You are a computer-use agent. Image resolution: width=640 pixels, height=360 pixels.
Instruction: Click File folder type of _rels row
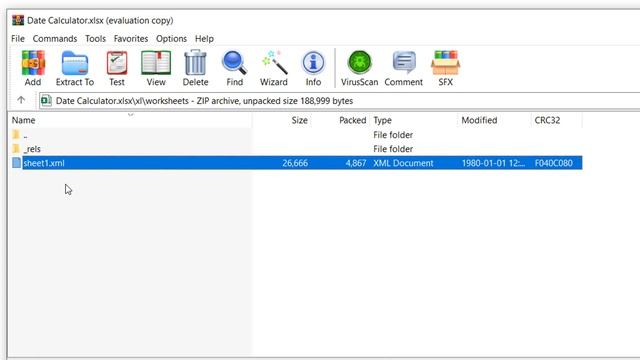pos(393,149)
